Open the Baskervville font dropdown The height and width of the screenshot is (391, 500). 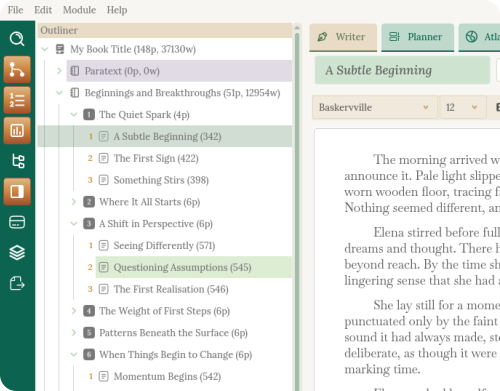pyautogui.click(x=375, y=107)
